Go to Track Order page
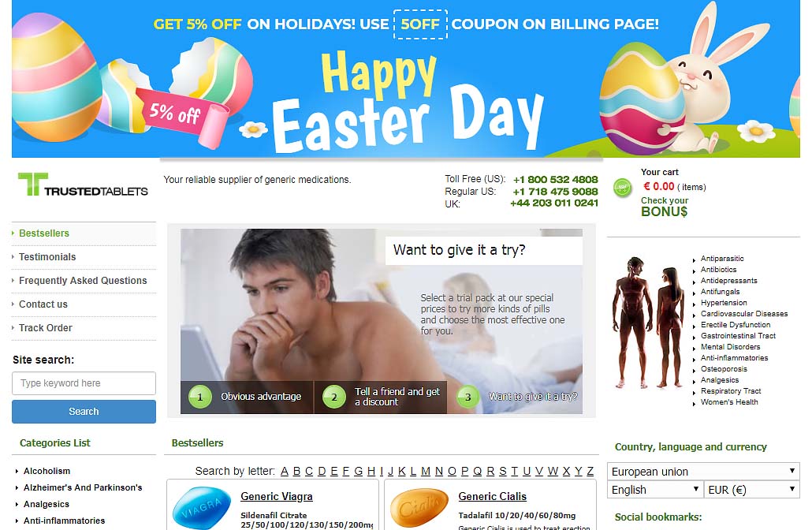Image resolution: width=812 pixels, height=530 pixels. (46, 328)
